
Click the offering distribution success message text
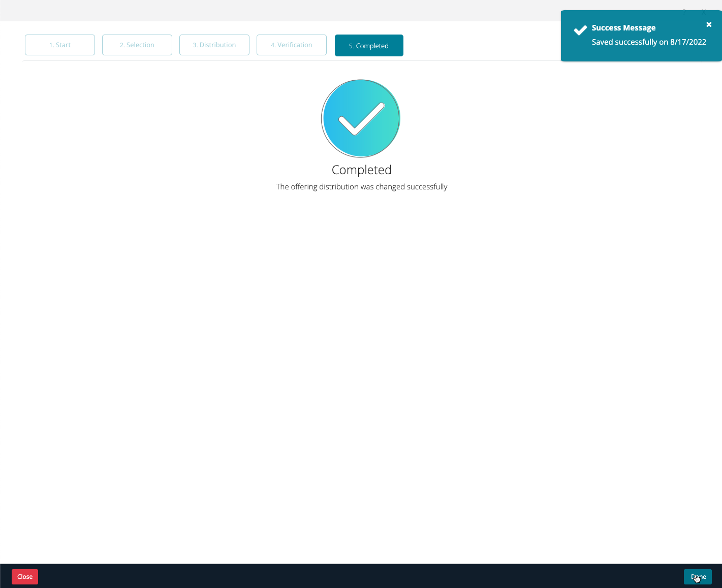click(361, 186)
